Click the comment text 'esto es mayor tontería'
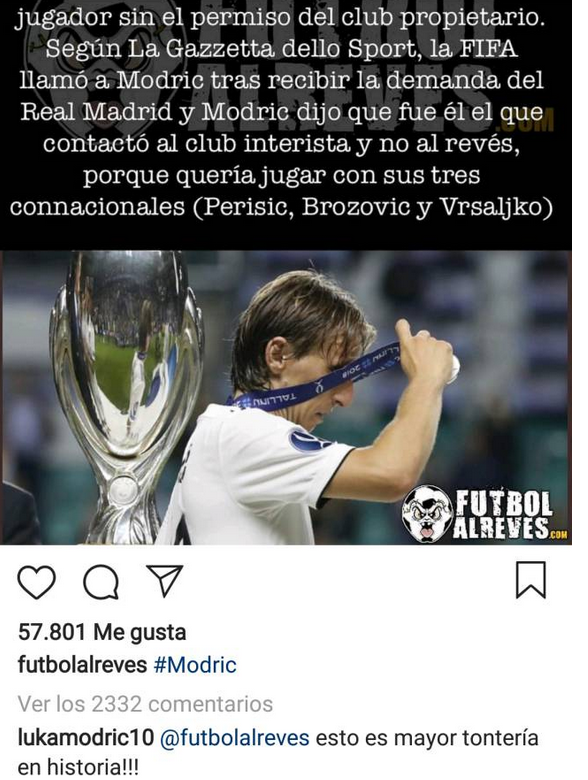The width and height of the screenshot is (588, 780). coord(427,737)
